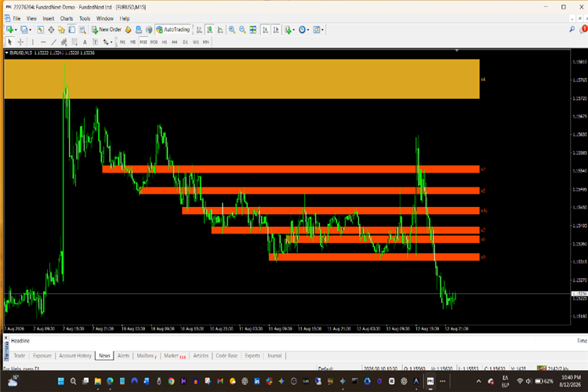Image resolution: width=588 pixels, height=392 pixels.
Task: Open the Navigator star-folder icon
Action: [61, 30]
